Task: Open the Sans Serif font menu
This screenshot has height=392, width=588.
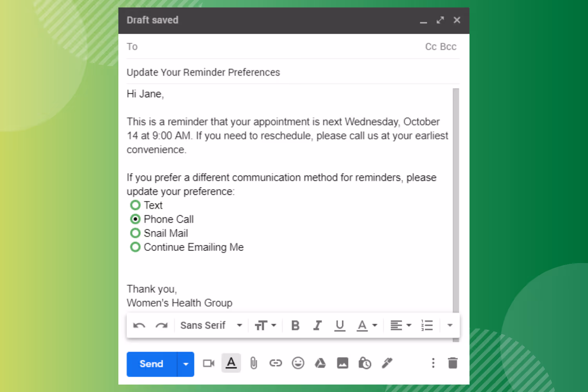Action: tap(211, 325)
